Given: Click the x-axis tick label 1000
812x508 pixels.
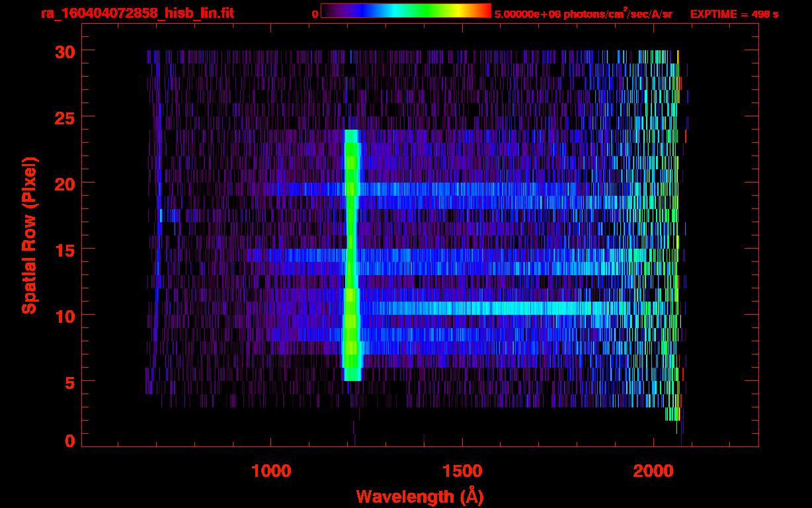Looking at the screenshot, I should click(271, 471).
